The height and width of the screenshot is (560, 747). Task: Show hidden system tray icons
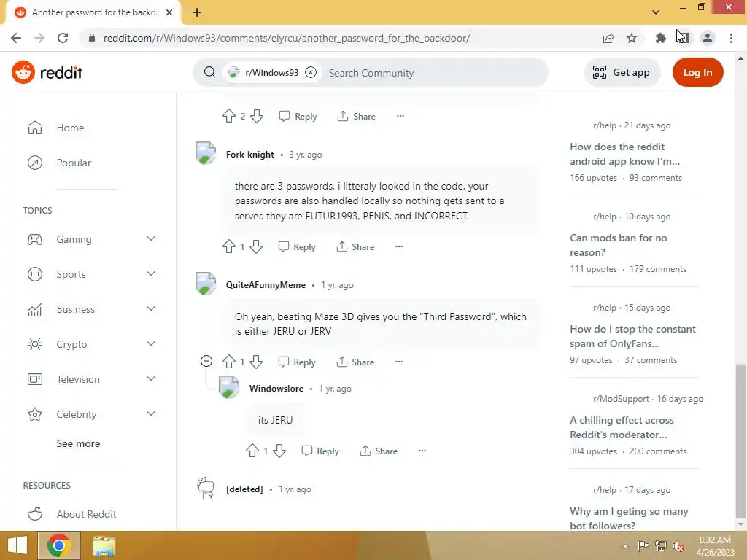click(x=625, y=546)
